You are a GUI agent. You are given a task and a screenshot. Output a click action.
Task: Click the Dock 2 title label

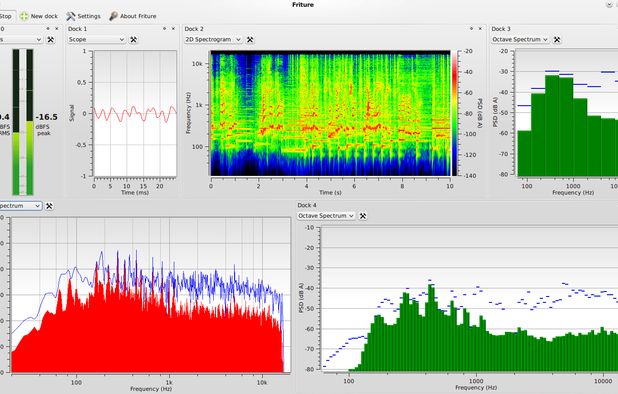[x=194, y=29]
